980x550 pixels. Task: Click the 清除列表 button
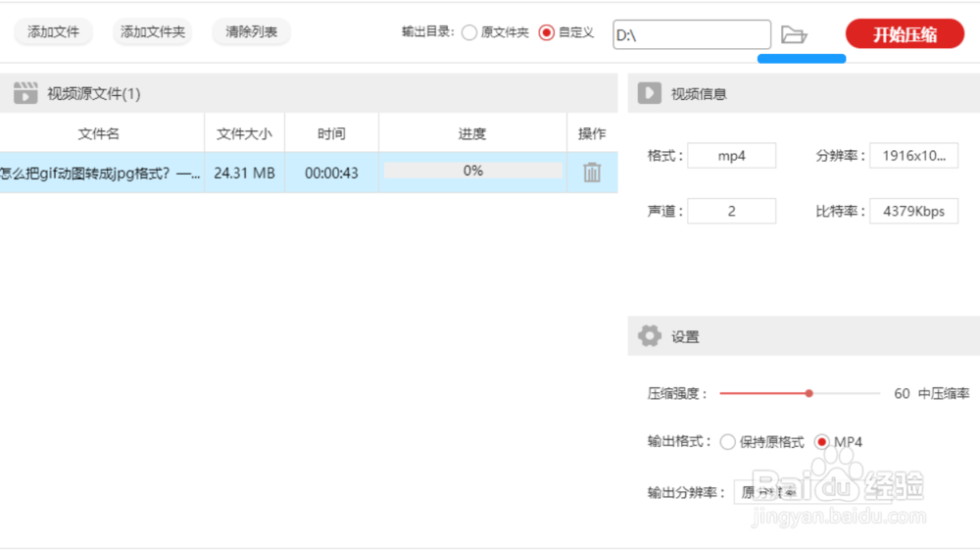[x=251, y=32]
